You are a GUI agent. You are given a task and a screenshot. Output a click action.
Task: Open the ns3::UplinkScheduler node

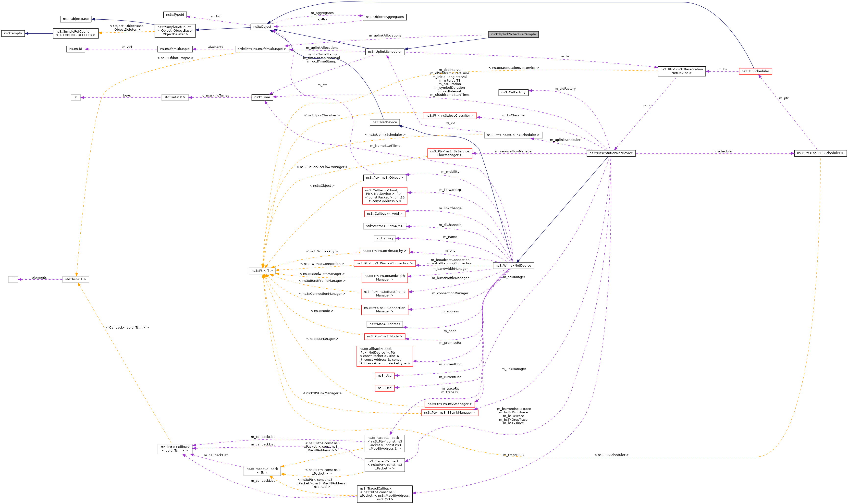coord(384,52)
